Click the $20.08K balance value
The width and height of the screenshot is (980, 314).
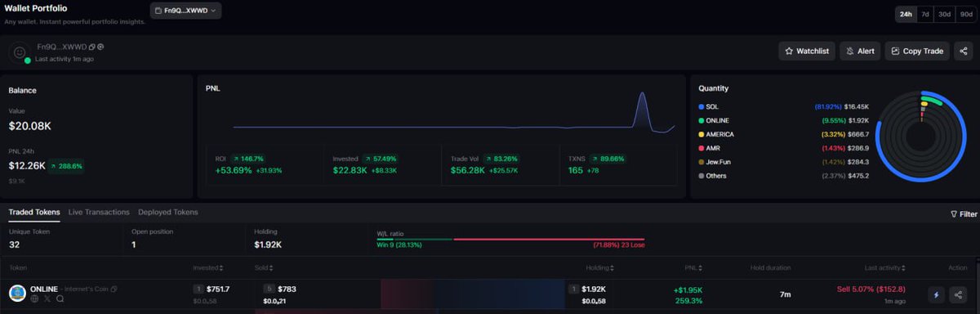tap(30, 126)
